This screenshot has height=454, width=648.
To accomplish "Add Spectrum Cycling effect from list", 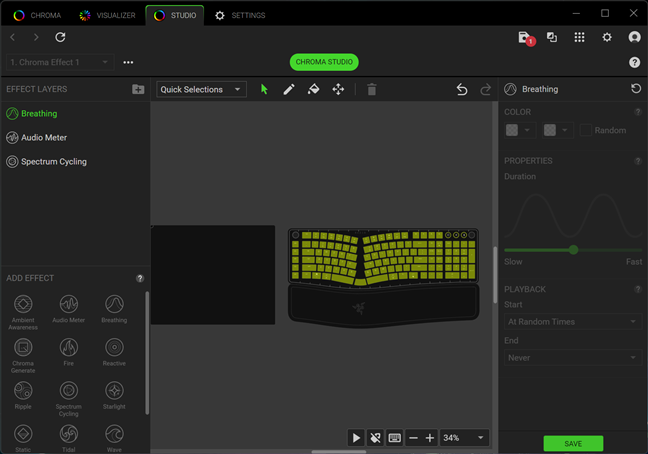I will coord(69,398).
